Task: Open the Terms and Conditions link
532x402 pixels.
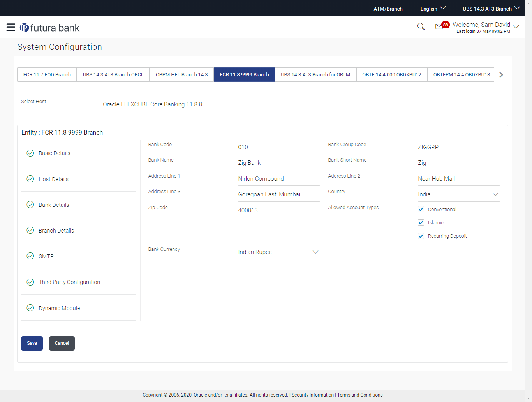Action: [360, 395]
